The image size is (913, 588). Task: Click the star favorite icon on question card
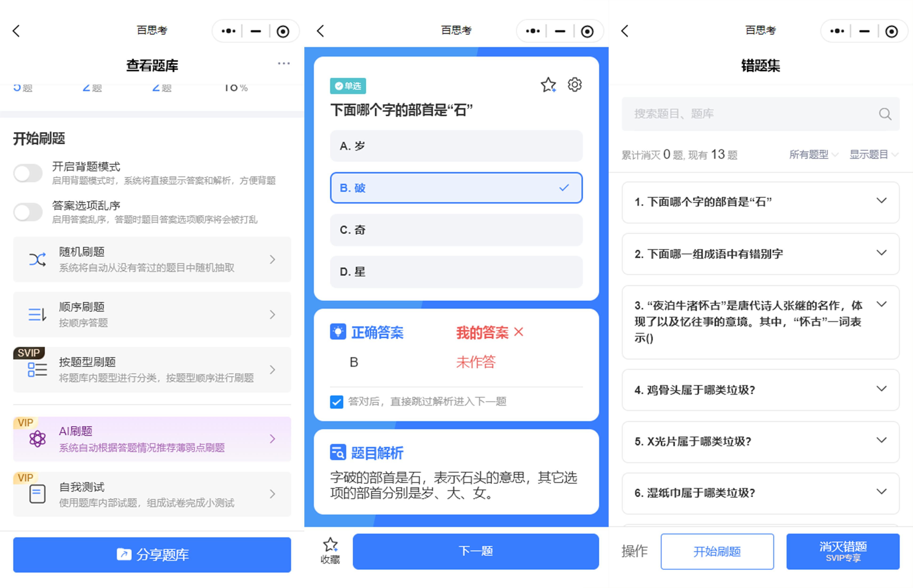(x=548, y=85)
